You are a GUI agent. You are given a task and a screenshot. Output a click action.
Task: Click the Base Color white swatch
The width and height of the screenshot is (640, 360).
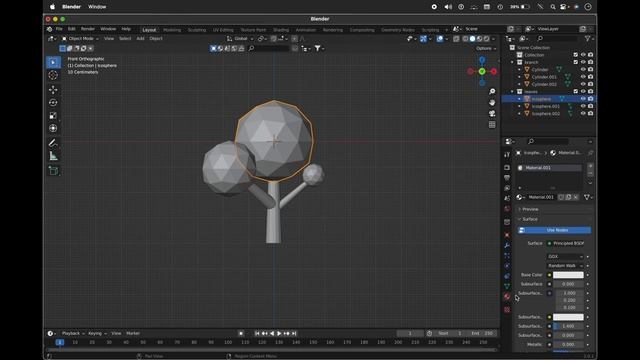568,275
